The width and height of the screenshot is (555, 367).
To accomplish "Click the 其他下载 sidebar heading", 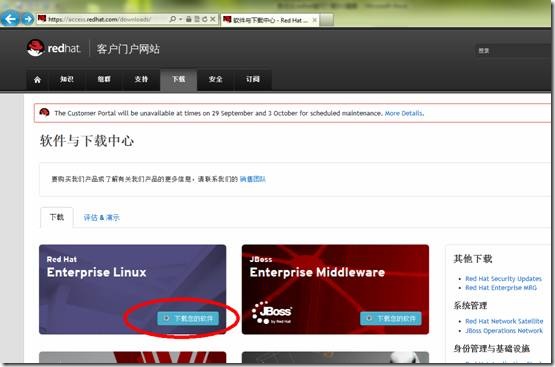I will click(473, 259).
